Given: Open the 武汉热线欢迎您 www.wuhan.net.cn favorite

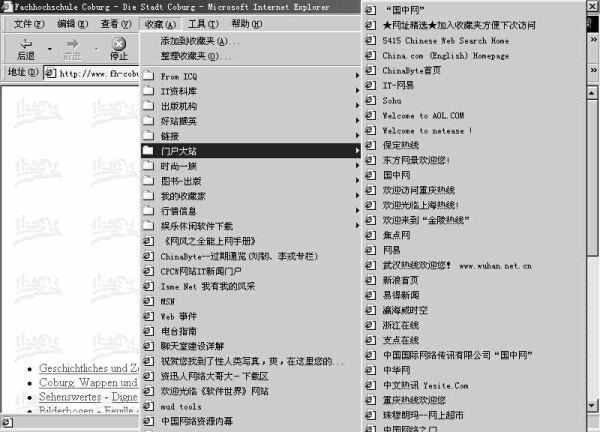Looking at the screenshot, I should pos(474,265).
